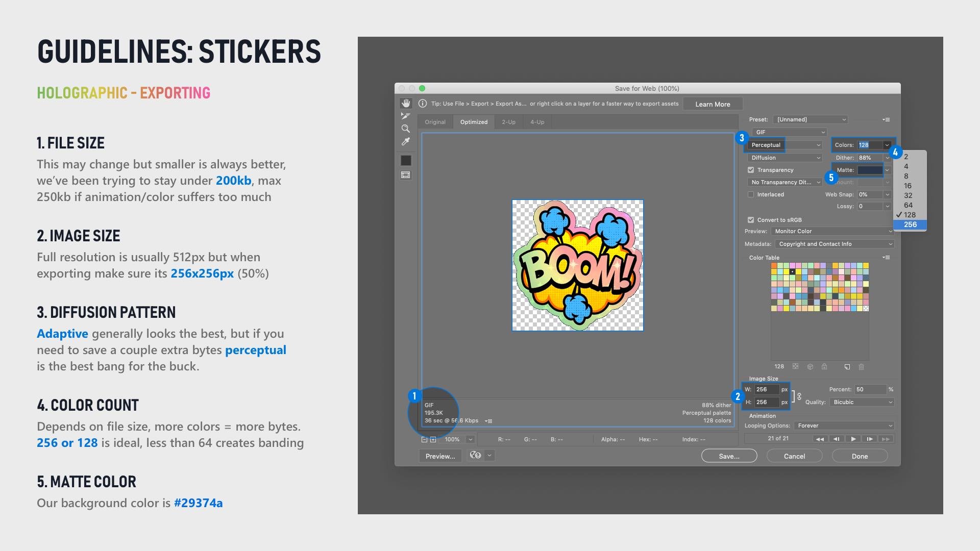Open the Looping Options Forever dropdown
980x551 pixels.
pos(845,425)
